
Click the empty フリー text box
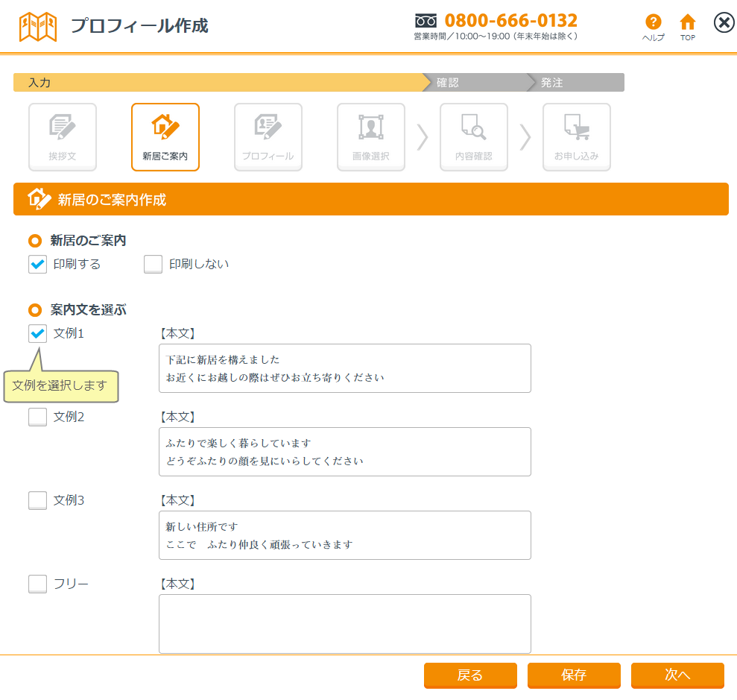click(344, 623)
